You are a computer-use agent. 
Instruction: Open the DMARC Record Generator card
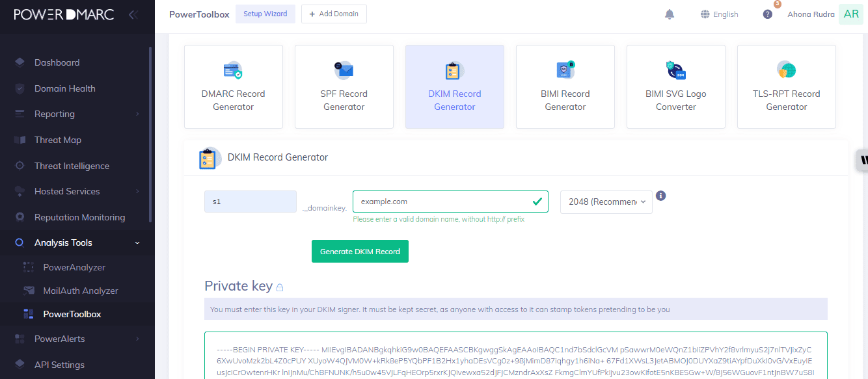pos(234,86)
